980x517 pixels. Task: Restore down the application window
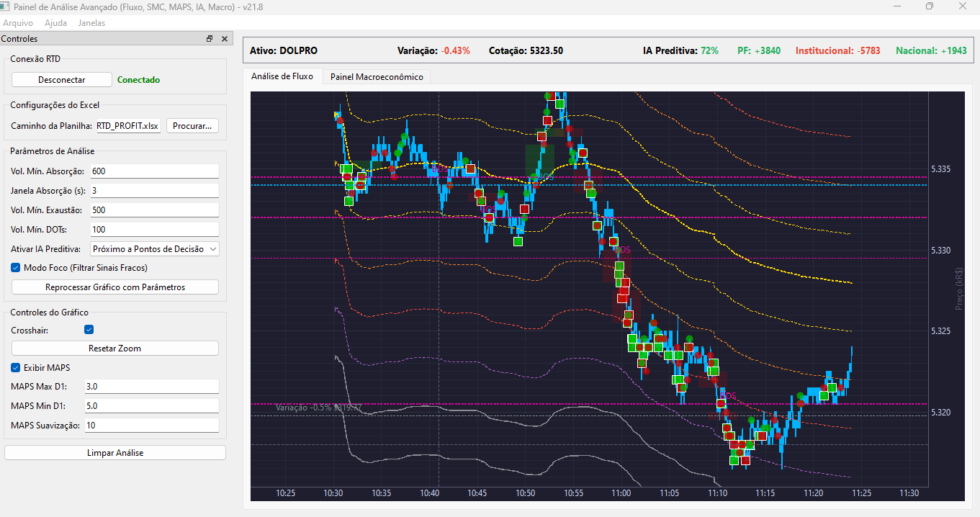(930, 6)
